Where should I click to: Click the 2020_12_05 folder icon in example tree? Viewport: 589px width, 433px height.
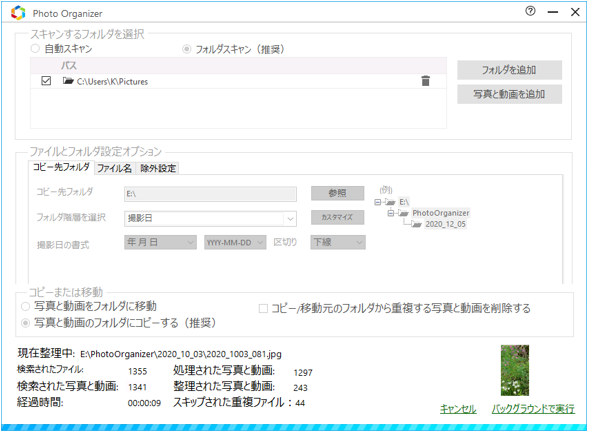point(416,224)
